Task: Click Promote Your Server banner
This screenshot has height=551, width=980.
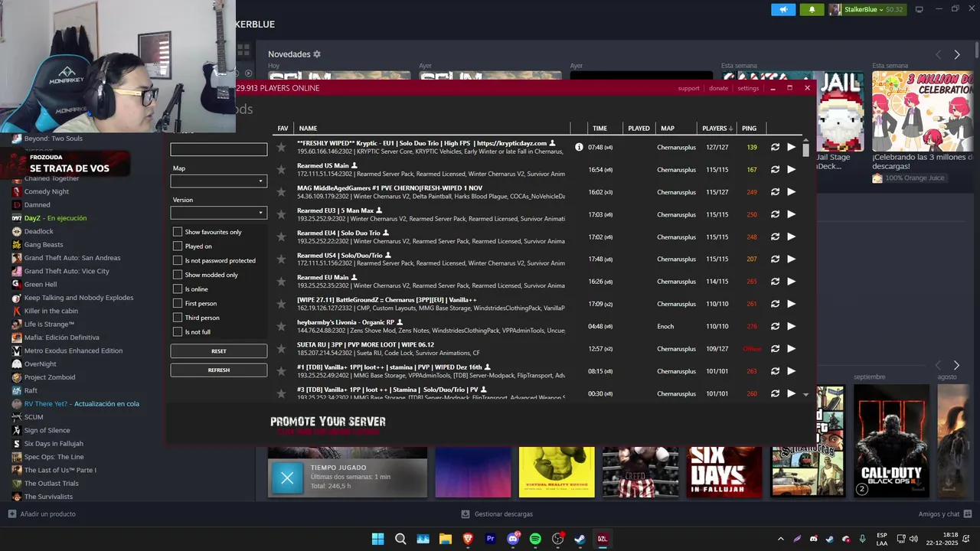Action: click(328, 425)
